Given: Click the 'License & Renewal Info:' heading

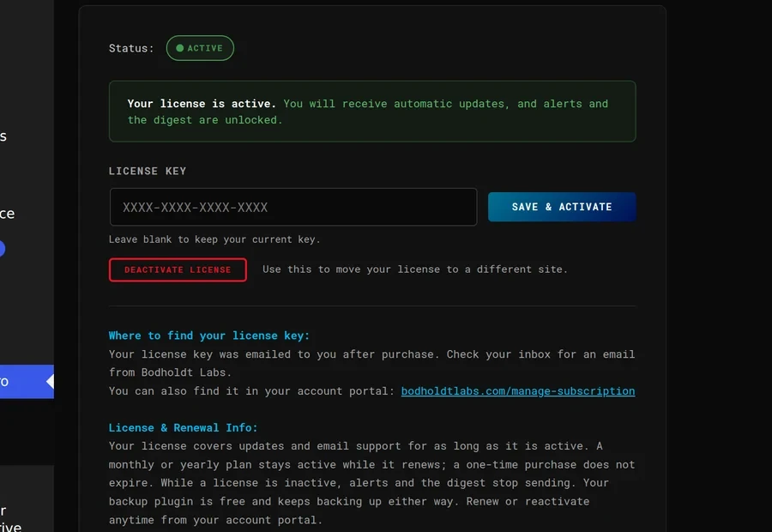Looking at the screenshot, I should 184,427.
